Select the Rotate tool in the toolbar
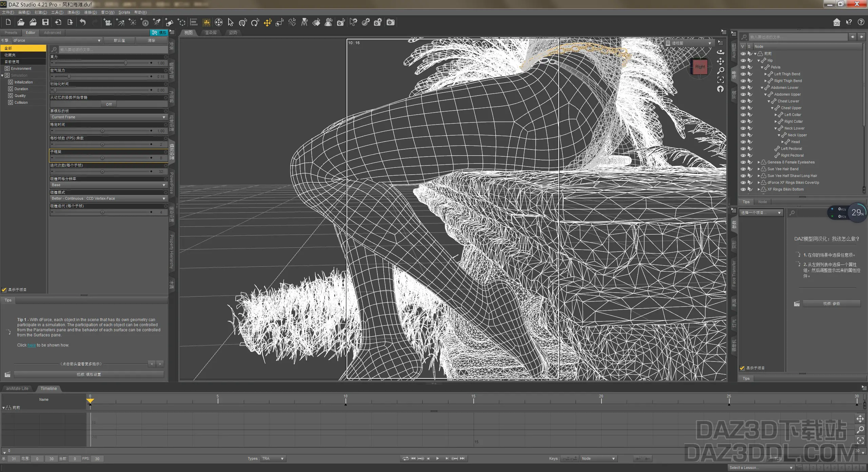Viewport: 868px width, 472px height. (x=255, y=22)
